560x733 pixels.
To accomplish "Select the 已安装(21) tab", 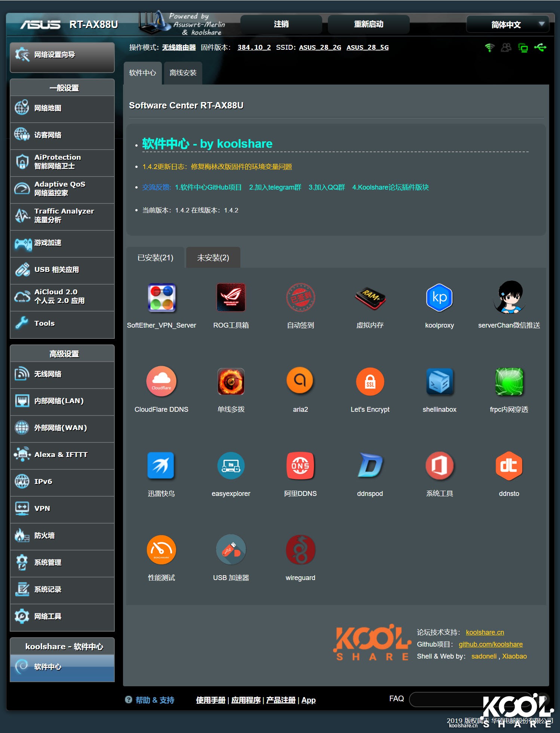I will (156, 258).
